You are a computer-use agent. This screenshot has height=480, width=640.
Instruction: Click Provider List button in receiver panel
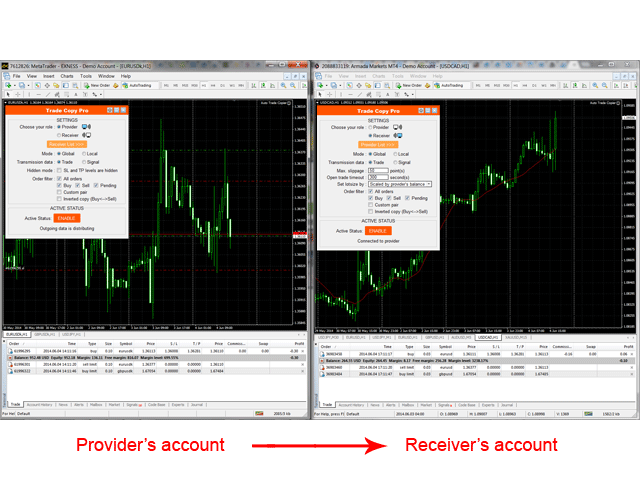coord(378,144)
